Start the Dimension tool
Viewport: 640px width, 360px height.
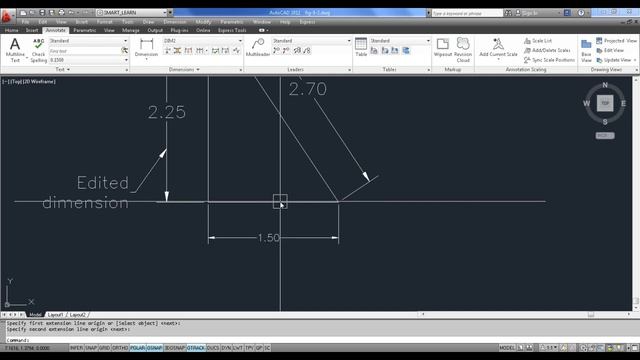coord(146,48)
